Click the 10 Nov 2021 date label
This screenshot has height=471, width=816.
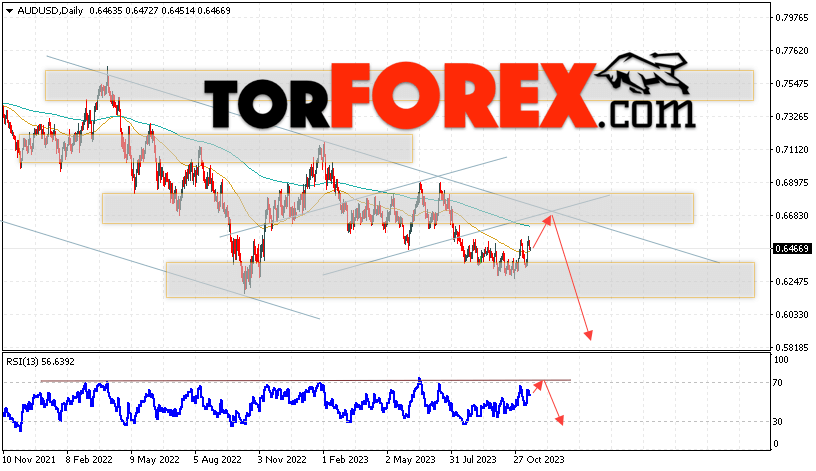(29, 460)
